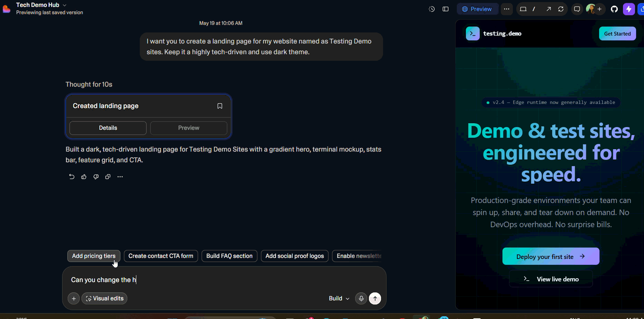Open the three-dots menu beside Preview
644x319 pixels.
pyautogui.click(x=506, y=9)
